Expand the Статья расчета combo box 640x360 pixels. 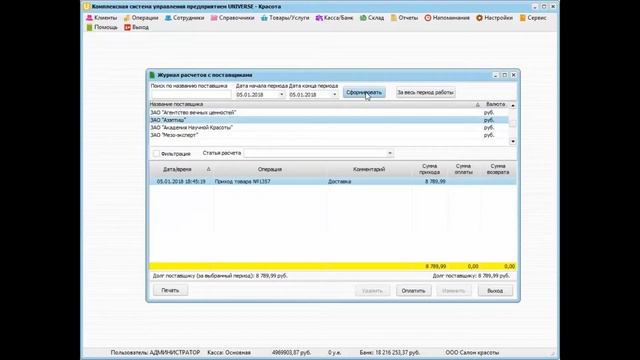coord(390,153)
